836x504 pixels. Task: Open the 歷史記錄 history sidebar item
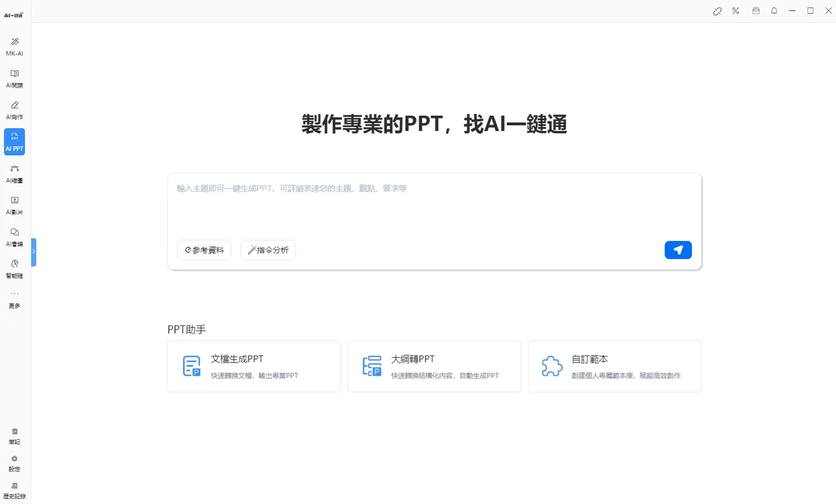click(15, 491)
